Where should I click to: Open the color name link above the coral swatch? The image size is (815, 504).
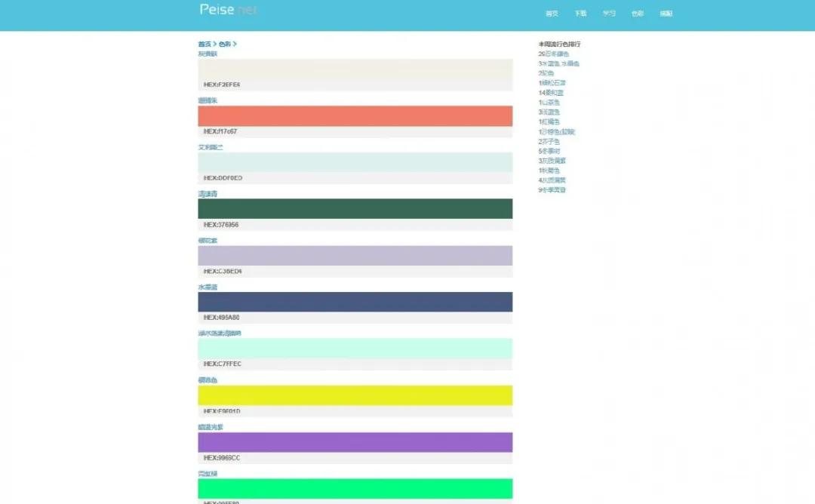pyautogui.click(x=208, y=101)
